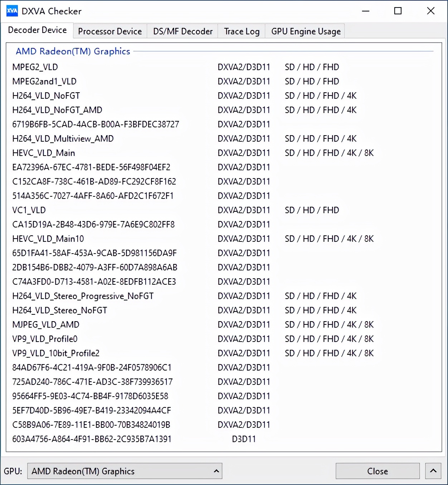Select GUID 2DB154B6-DBB2-4079-A3FF-60D7A898A6AB
Screen dimensions: 448x485
pos(95,267)
